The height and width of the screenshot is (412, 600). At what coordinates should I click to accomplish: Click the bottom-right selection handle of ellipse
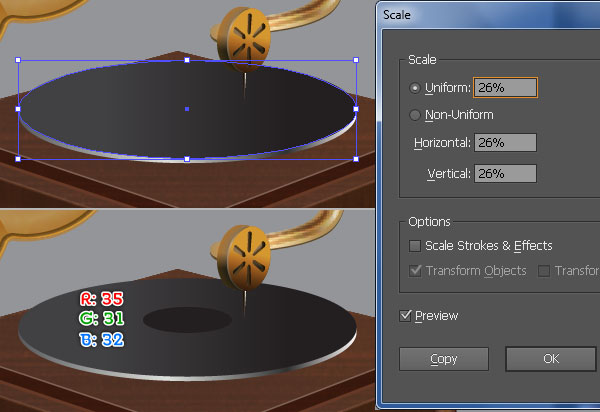pos(356,159)
